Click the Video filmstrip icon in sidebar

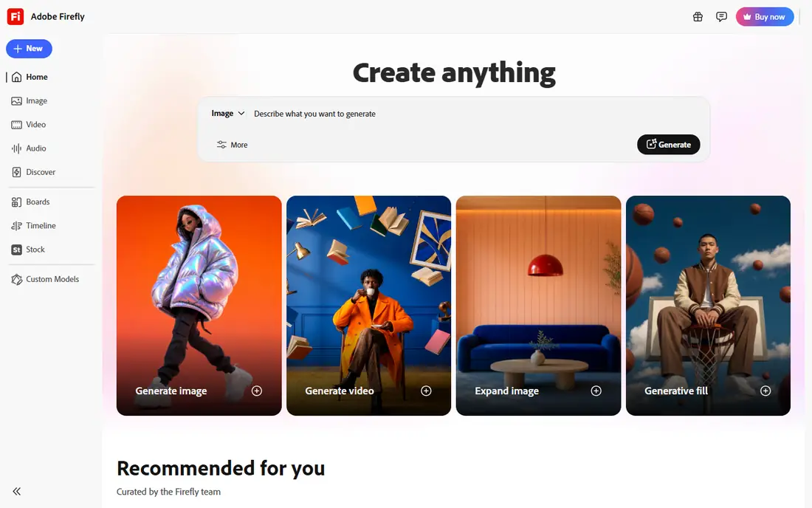16,125
